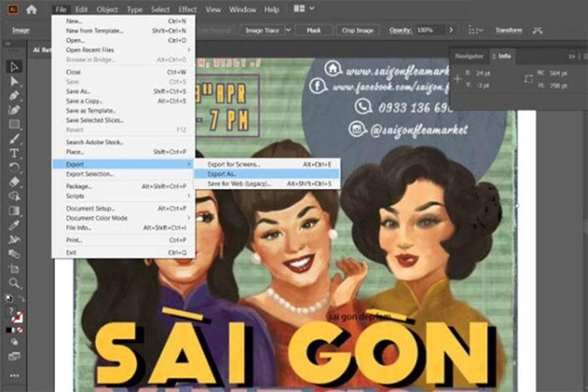Click the Home icon
The height and width of the screenshot is (392, 588).
pos(32,9)
